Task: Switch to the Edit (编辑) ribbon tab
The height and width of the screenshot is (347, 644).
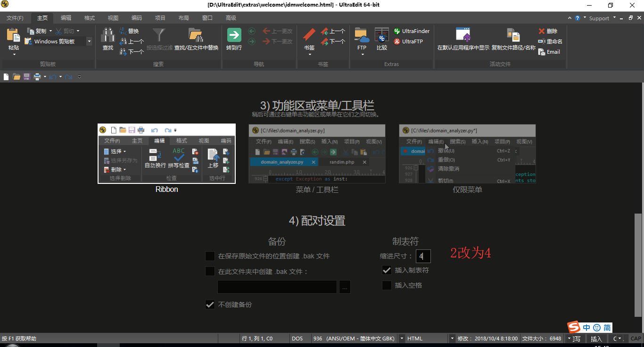Action: [x=66, y=18]
